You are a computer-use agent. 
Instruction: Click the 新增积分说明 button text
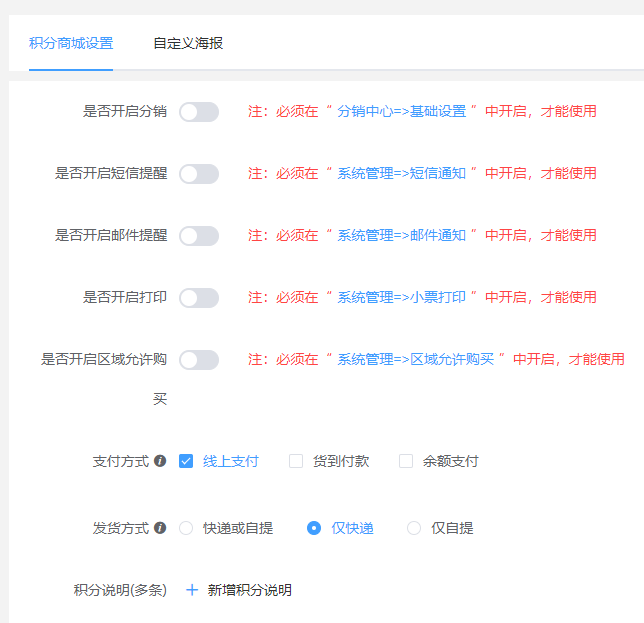pos(250,590)
